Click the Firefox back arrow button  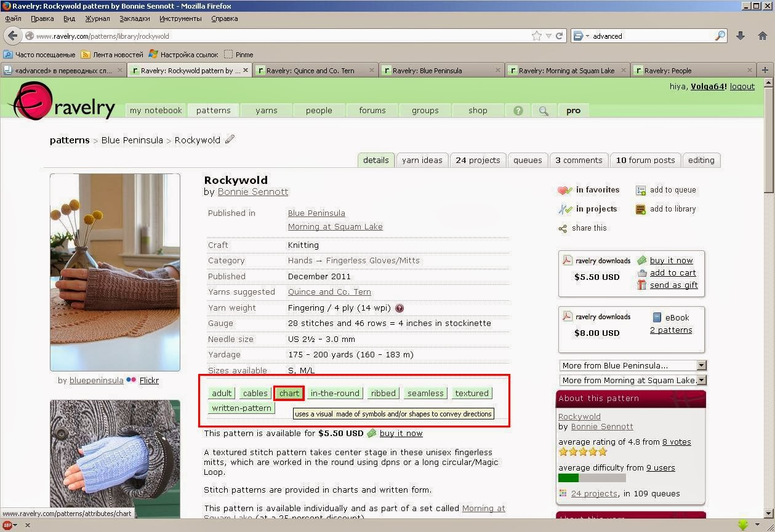13,36
